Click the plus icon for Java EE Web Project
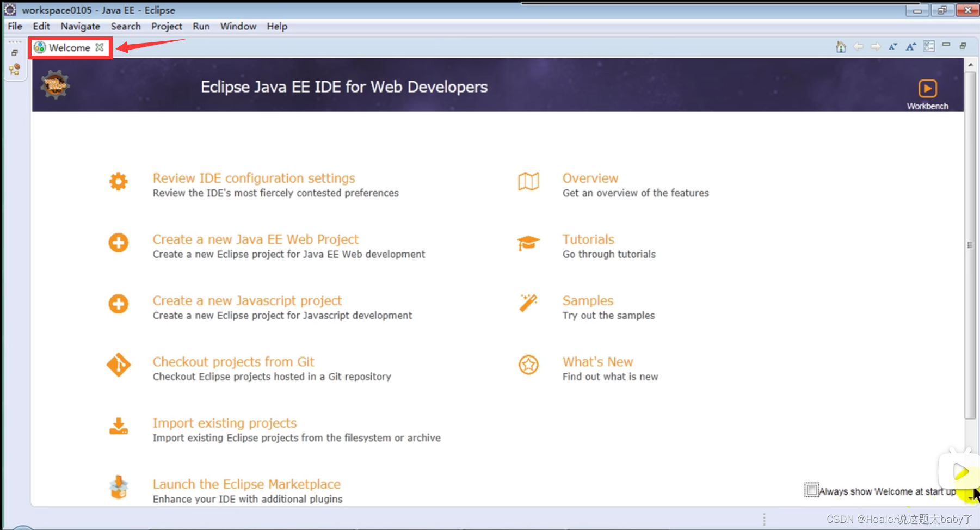 tap(118, 243)
